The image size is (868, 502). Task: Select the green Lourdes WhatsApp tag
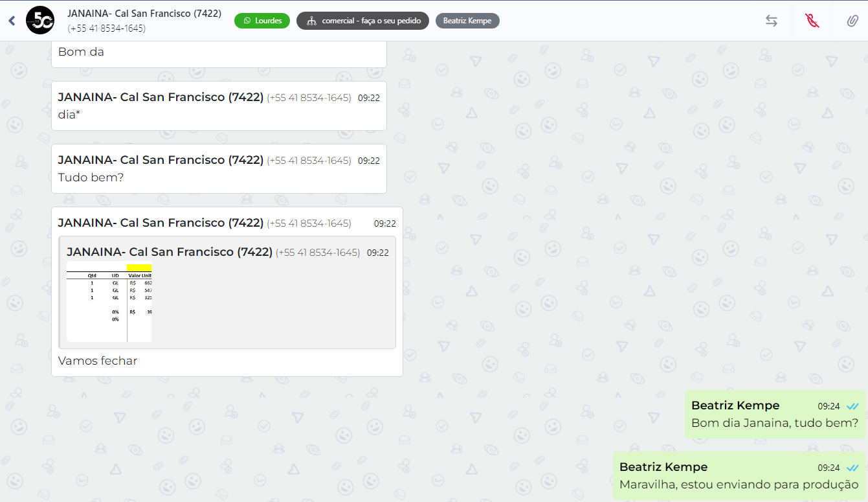(x=262, y=21)
